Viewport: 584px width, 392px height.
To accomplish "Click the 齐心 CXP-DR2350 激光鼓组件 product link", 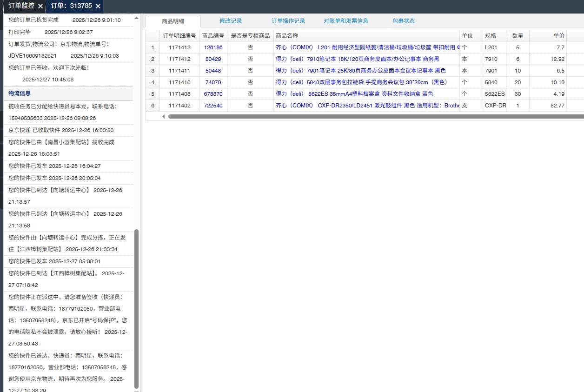I will click(367, 106).
